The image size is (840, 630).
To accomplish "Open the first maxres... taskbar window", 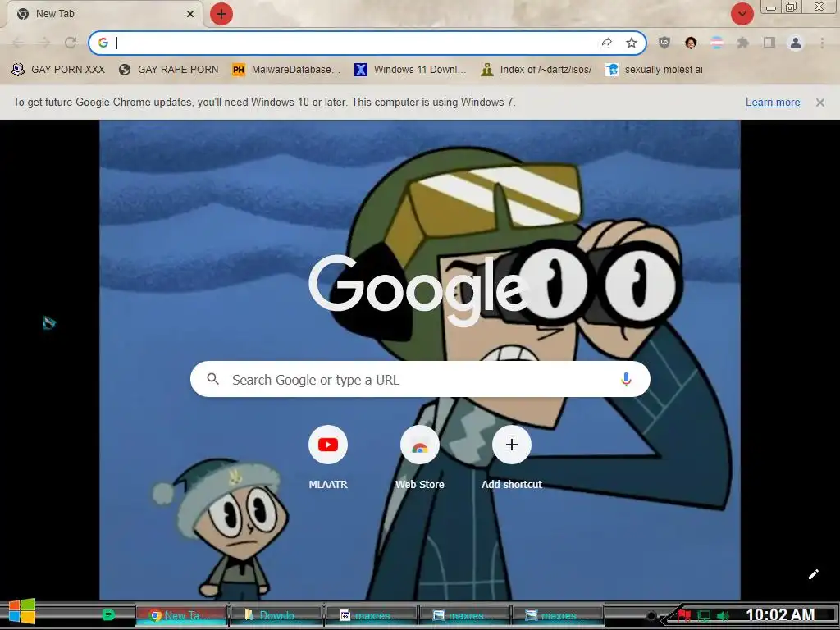I will coord(371,615).
